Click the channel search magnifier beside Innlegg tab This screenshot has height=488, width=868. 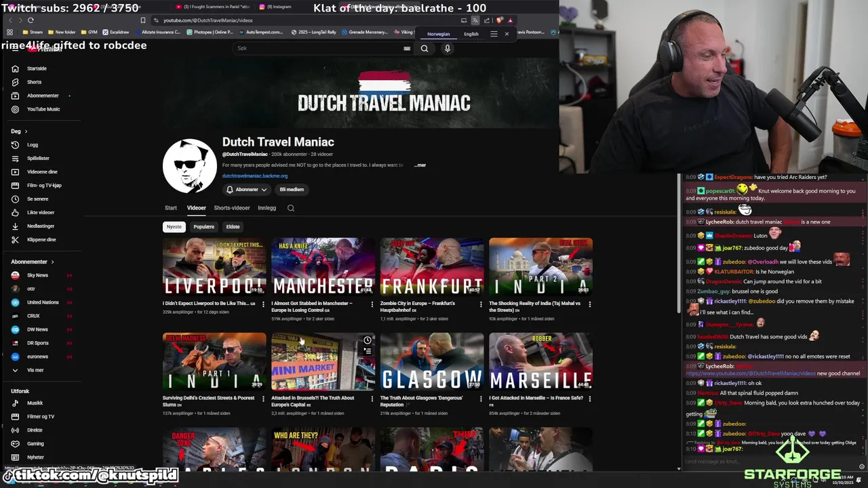pyautogui.click(x=291, y=208)
